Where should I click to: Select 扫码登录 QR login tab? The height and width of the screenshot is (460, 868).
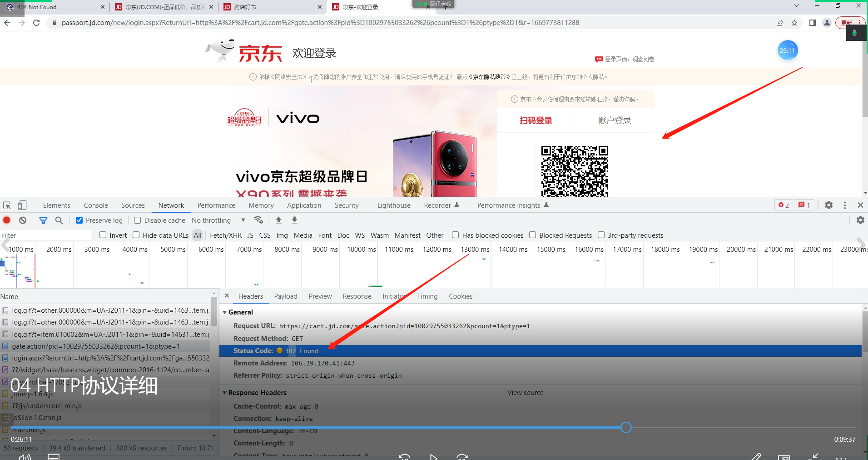click(536, 120)
